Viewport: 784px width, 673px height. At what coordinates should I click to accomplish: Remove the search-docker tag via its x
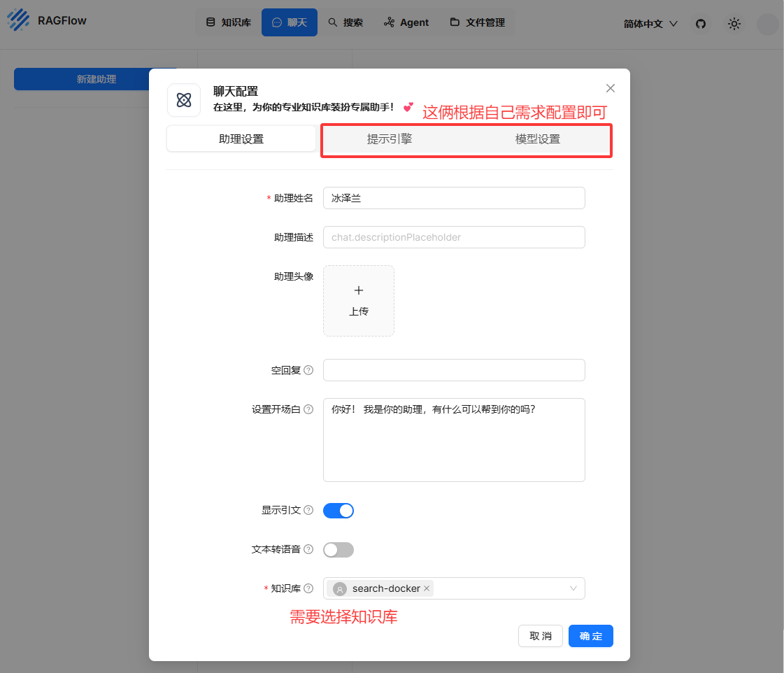427,588
